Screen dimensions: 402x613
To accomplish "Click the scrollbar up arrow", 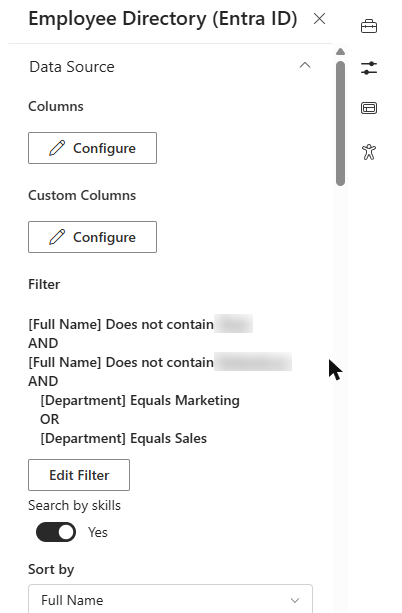I will 340,52.
